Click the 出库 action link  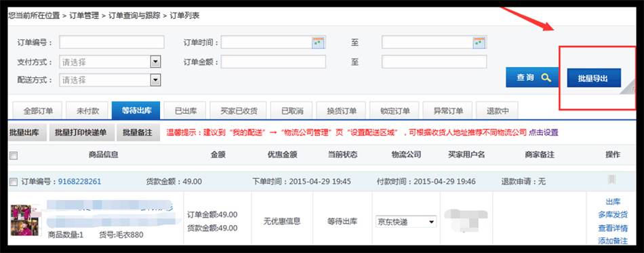[613, 202]
